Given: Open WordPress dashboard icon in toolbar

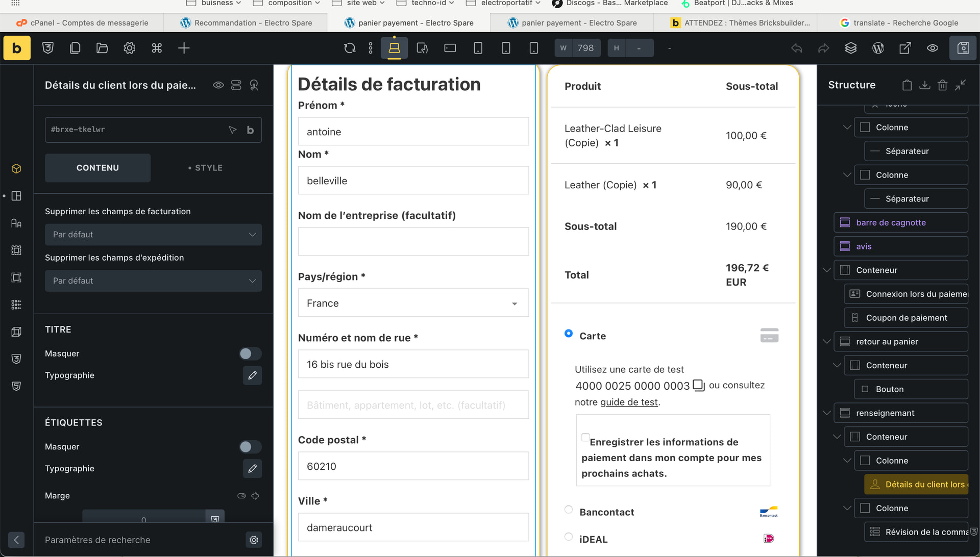Looking at the screenshot, I should (x=878, y=48).
